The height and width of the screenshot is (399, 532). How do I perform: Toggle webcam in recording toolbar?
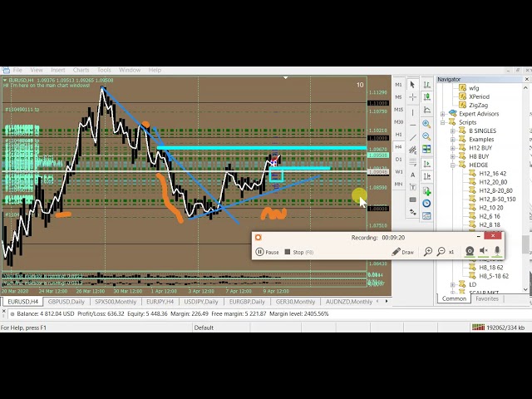(469, 252)
